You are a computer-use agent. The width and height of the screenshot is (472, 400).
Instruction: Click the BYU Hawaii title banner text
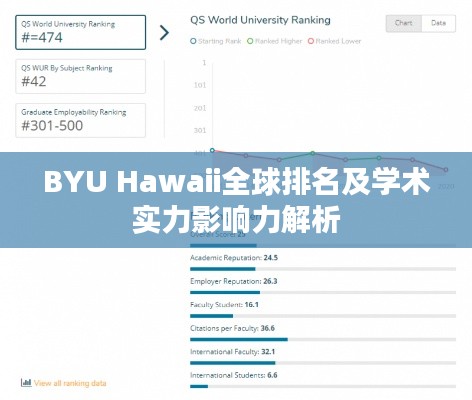(236, 201)
